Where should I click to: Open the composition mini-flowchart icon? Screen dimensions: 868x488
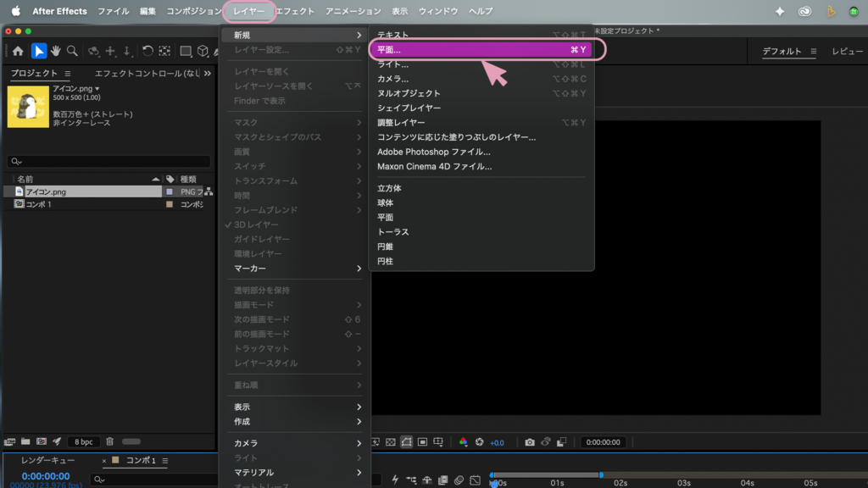[x=411, y=480]
